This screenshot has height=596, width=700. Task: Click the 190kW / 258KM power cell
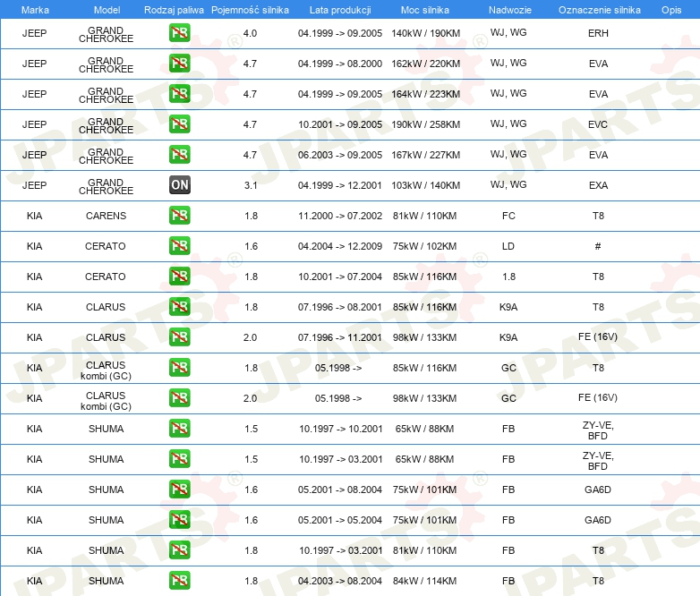[x=426, y=124]
